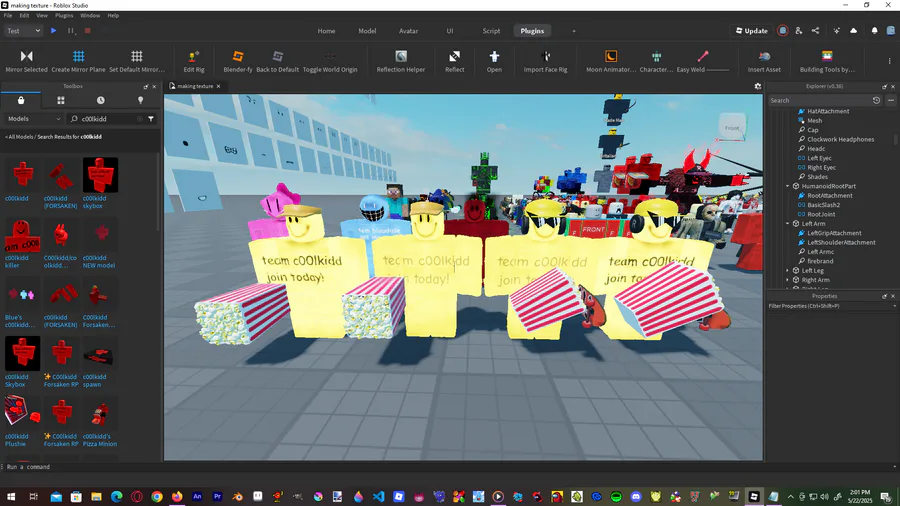Open the Window menu
This screenshot has width=900, height=506.
[x=90, y=15]
